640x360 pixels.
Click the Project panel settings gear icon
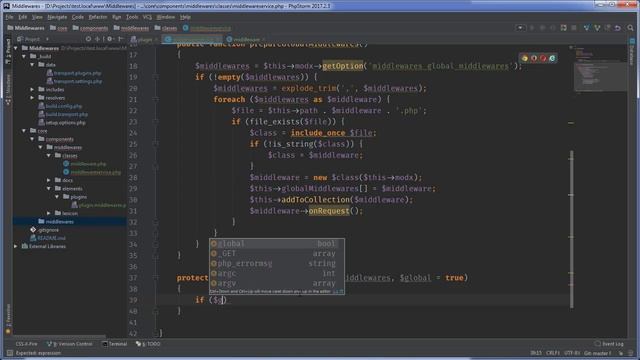click(109, 39)
